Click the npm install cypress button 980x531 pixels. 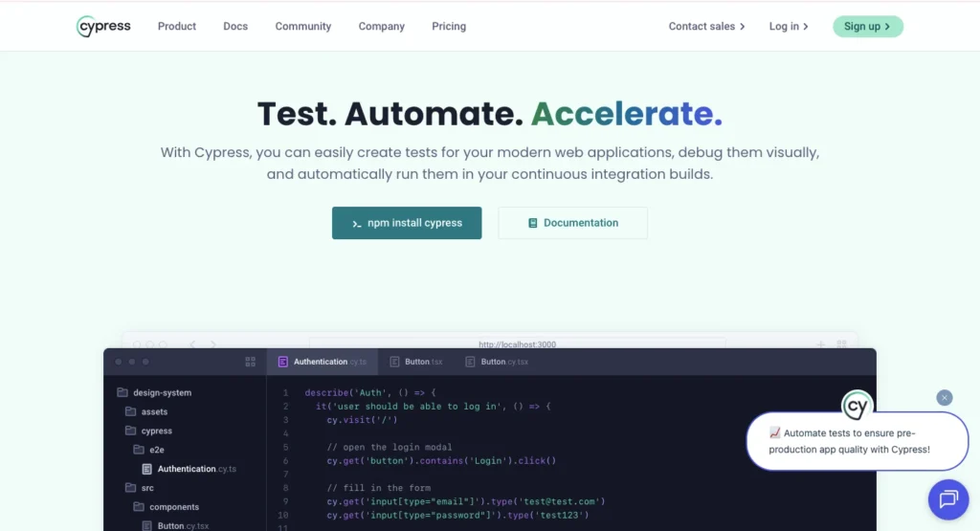pyautogui.click(x=407, y=223)
